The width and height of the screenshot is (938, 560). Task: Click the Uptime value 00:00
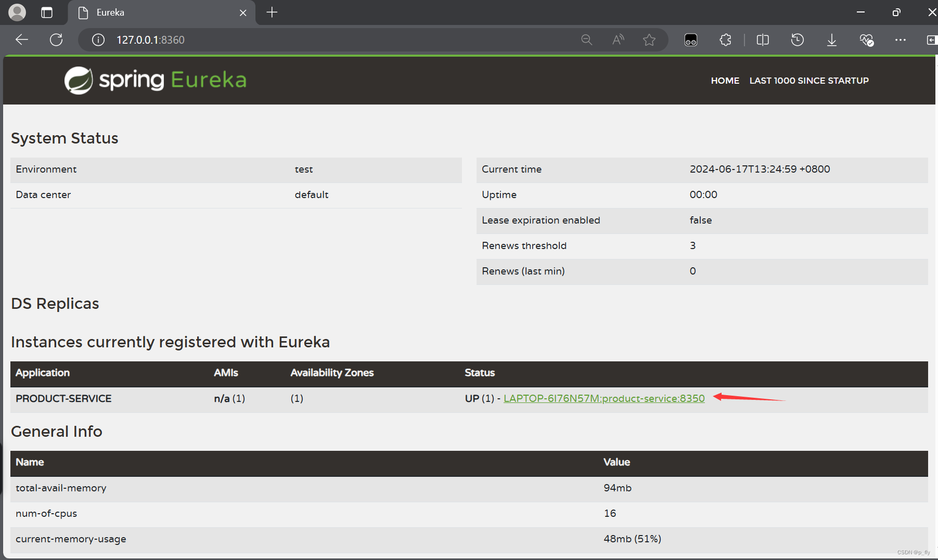(703, 194)
